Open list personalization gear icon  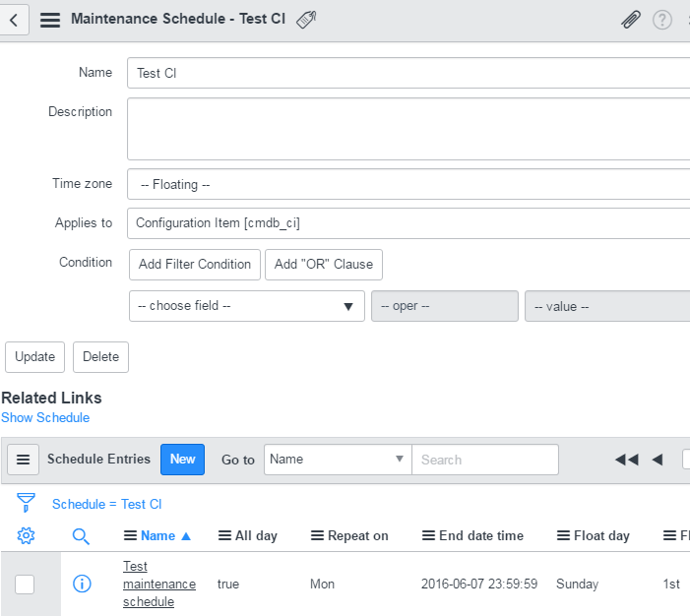pos(26,535)
